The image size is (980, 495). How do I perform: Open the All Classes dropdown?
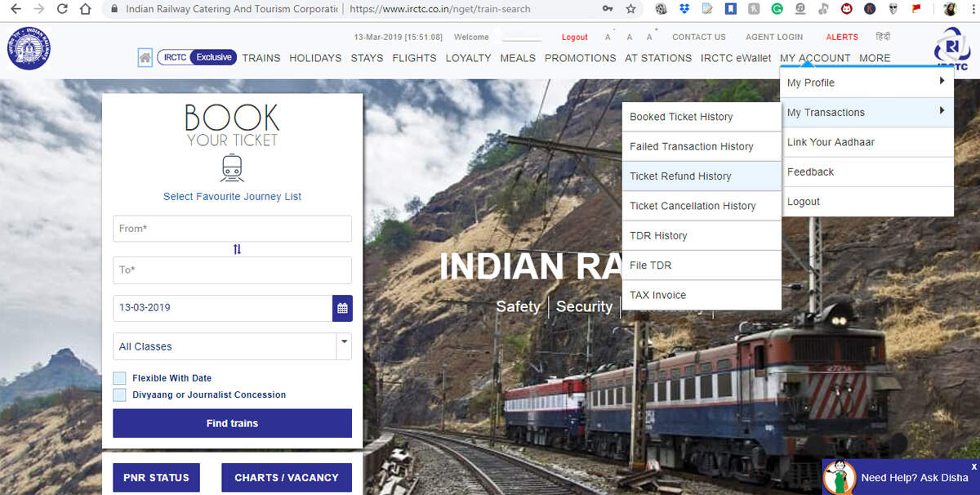click(232, 346)
